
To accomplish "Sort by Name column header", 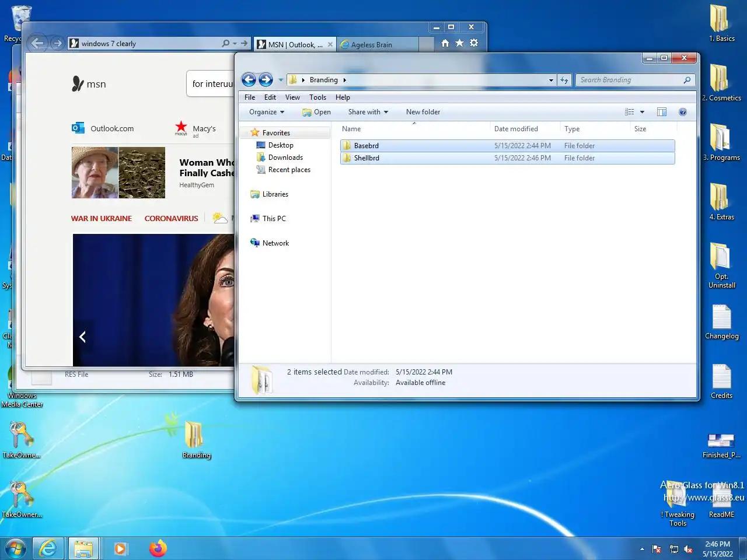I will (414, 129).
